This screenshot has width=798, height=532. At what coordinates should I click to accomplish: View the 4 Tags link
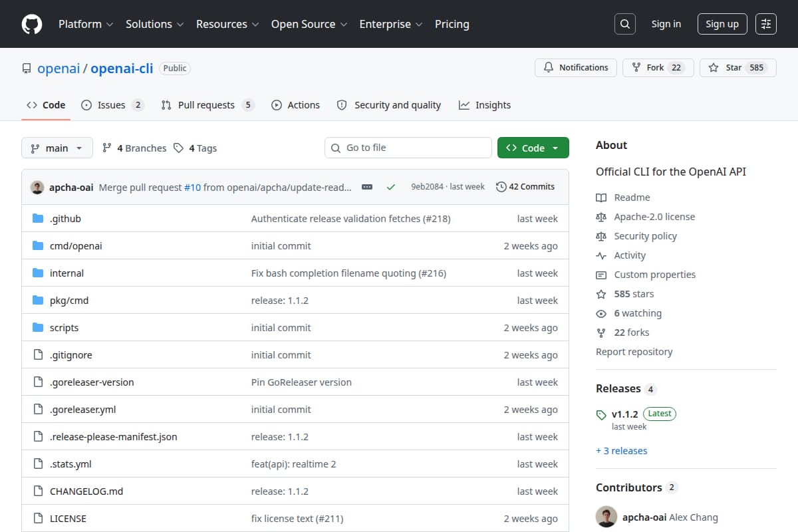click(x=196, y=148)
